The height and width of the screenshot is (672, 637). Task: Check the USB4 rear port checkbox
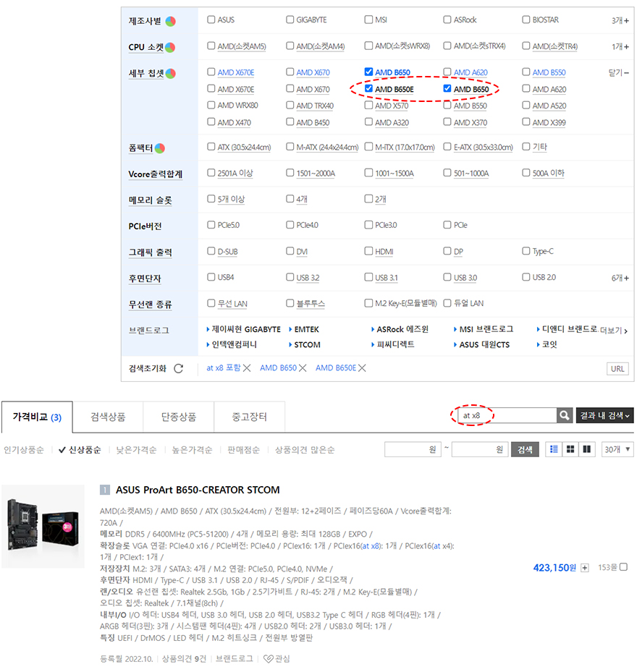(x=211, y=277)
